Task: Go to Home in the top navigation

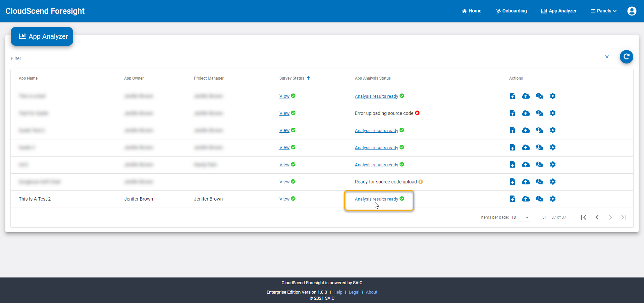Action: point(472,11)
